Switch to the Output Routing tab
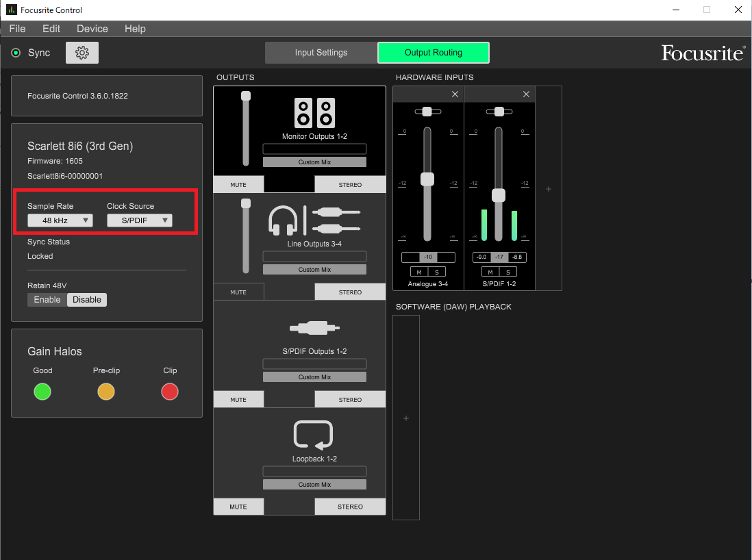The image size is (752, 560). point(434,53)
